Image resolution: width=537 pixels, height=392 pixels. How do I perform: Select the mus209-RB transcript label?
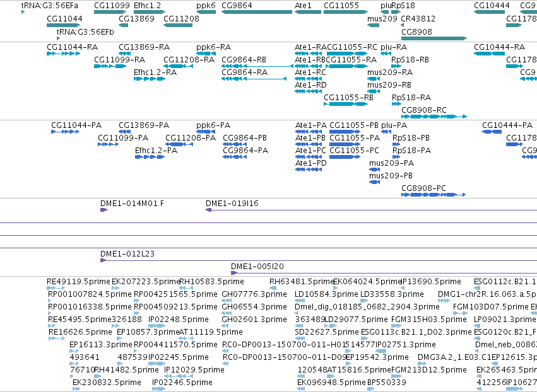[x=389, y=85]
